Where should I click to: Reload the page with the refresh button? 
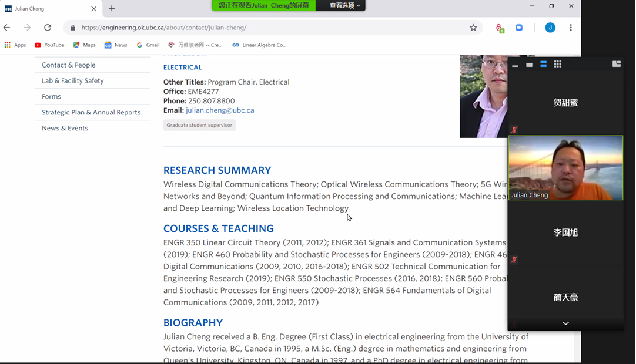click(x=48, y=28)
